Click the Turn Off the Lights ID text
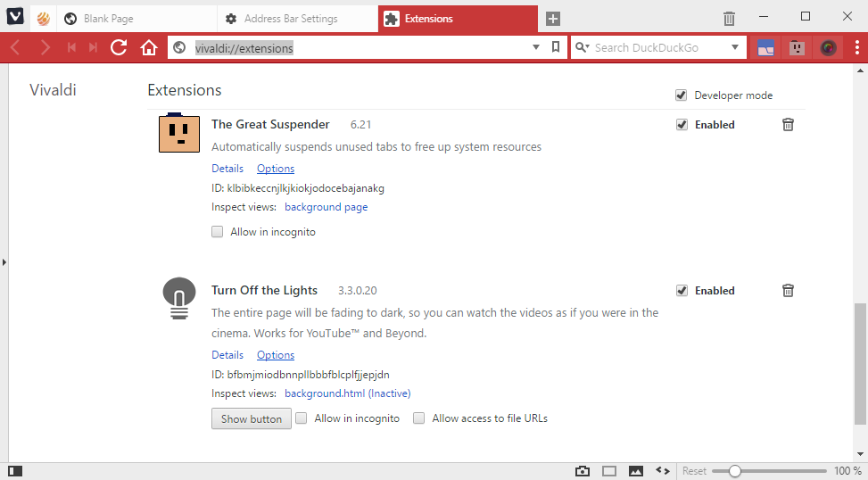This screenshot has width=868, height=480. (300, 375)
